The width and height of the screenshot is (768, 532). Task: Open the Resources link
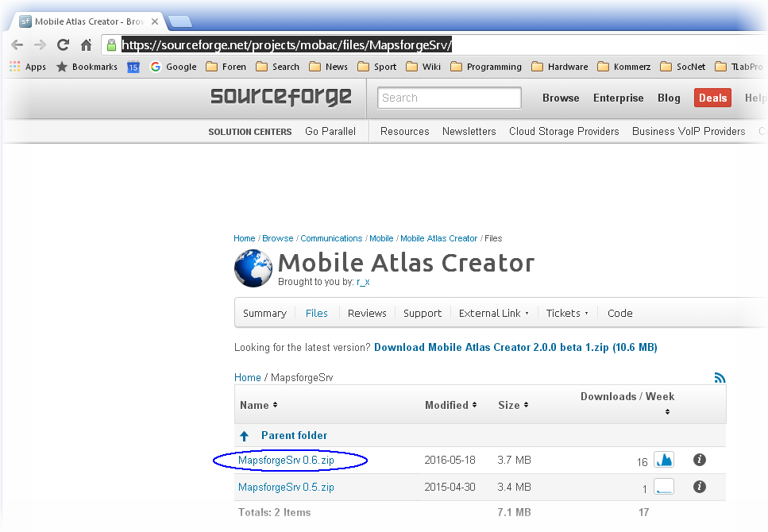(404, 132)
